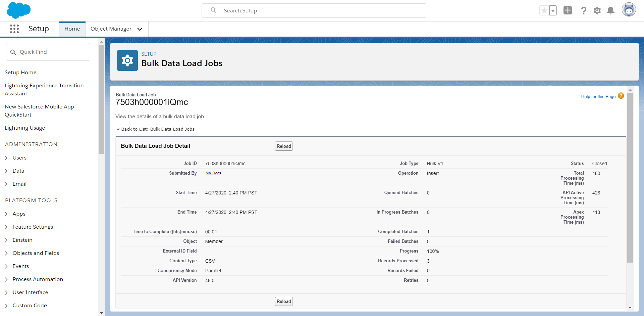Open the favorites list dropdown arrow
This screenshot has width=644, height=316.
pyautogui.click(x=553, y=11)
